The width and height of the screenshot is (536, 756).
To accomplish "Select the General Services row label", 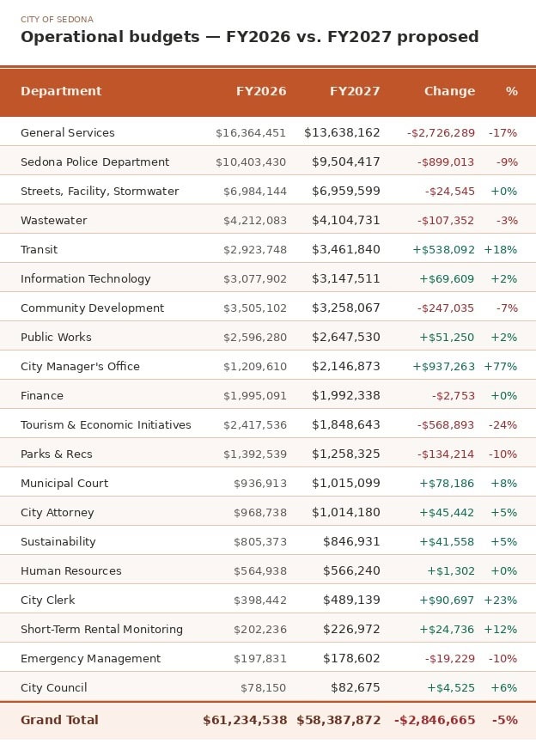I will [x=68, y=132].
